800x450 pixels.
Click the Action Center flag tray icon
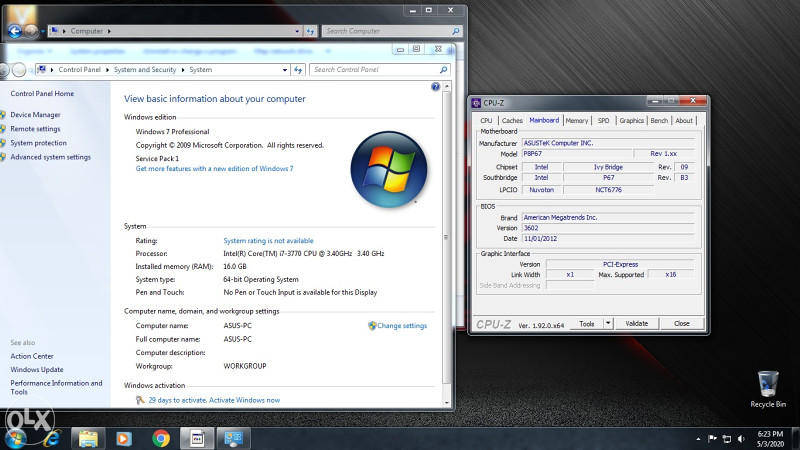[x=713, y=439]
